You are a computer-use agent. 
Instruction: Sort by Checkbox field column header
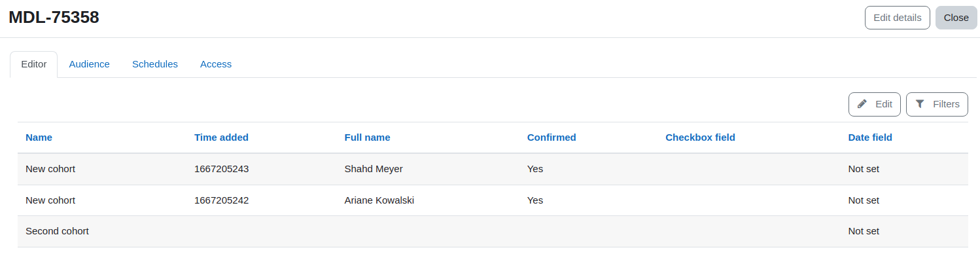tap(700, 137)
